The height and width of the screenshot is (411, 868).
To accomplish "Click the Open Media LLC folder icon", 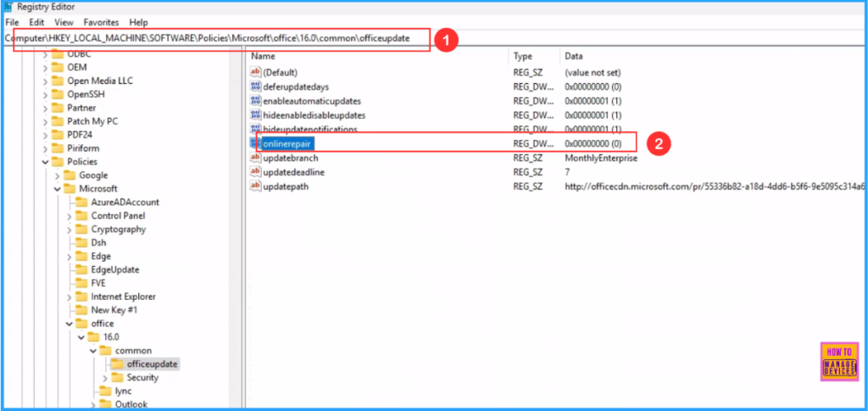I will 58,81.
